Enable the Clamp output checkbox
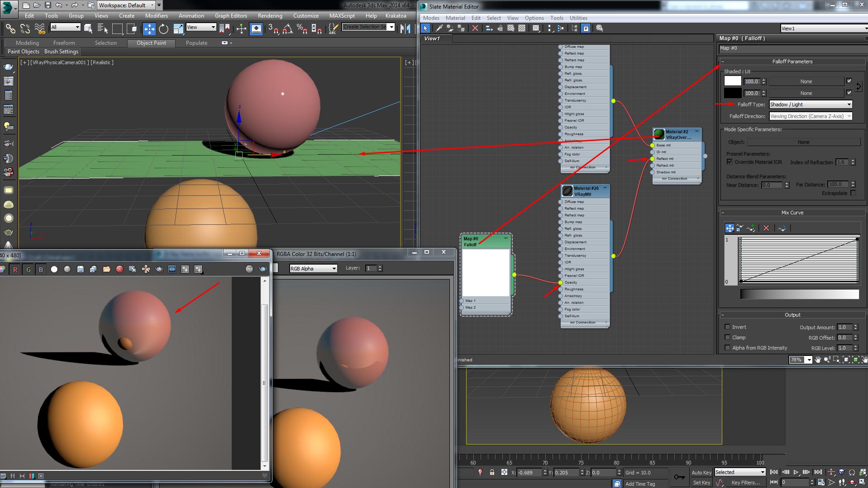 [727, 337]
